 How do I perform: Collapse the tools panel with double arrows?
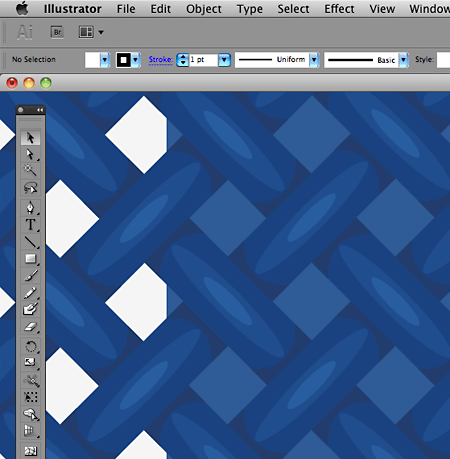(40, 110)
